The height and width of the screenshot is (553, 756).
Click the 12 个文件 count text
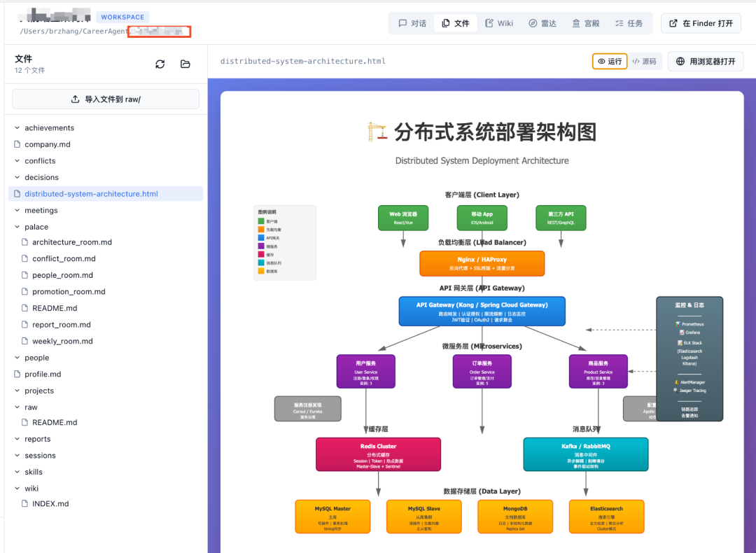[29, 71]
